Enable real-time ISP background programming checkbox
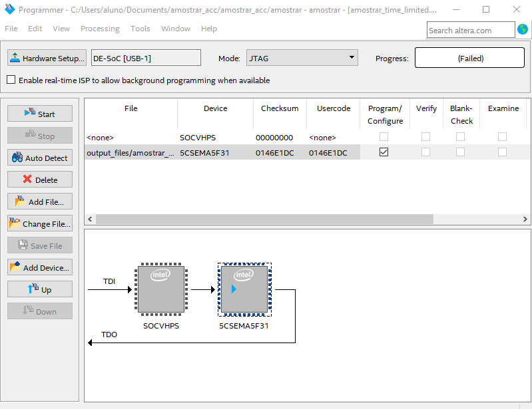Image resolution: width=532 pixels, height=409 pixels. [11, 80]
